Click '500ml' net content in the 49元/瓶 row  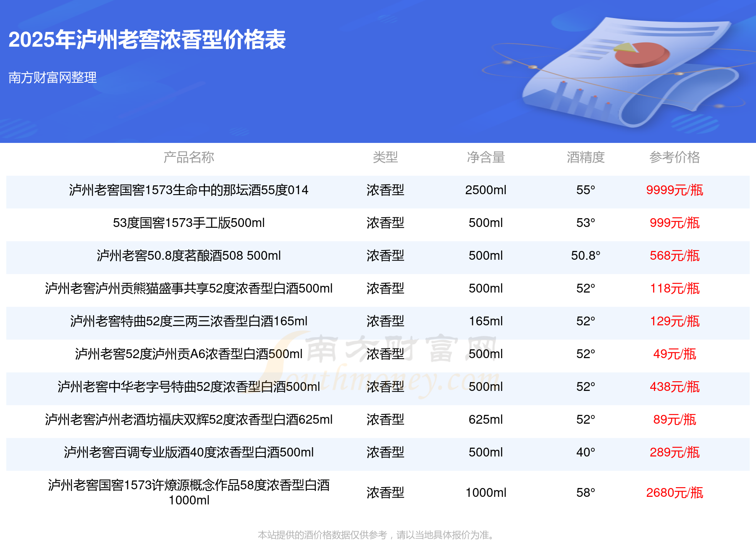coord(486,354)
